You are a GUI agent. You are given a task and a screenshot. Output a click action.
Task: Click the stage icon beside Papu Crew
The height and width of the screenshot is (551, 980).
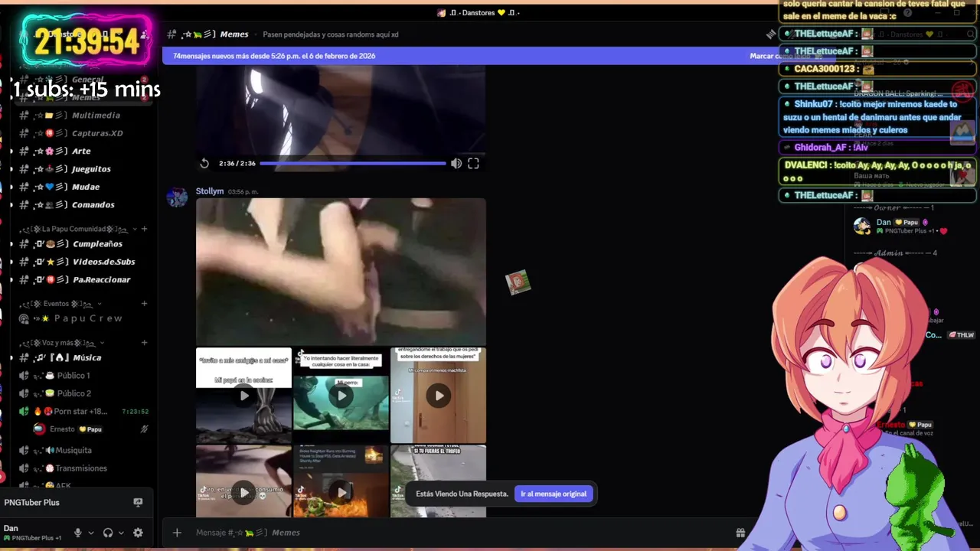click(x=24, y=318)
